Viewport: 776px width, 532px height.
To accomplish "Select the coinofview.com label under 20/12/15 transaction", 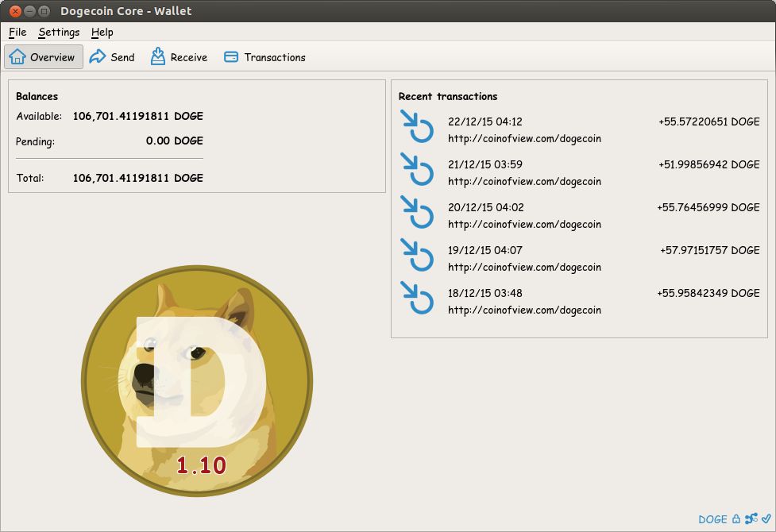I will pyautogui.click(x=524, y=224).
